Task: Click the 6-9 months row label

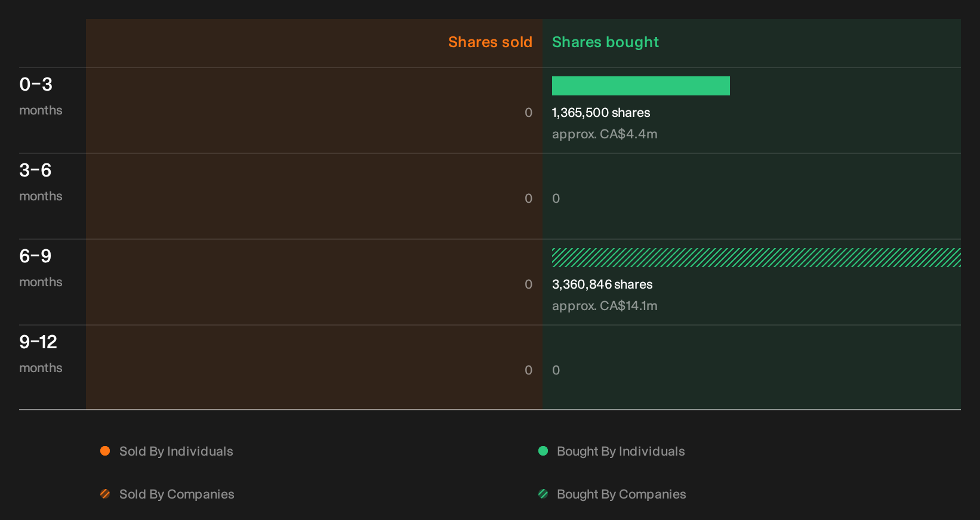Action: pyautogui.click(x=41, y=267)
